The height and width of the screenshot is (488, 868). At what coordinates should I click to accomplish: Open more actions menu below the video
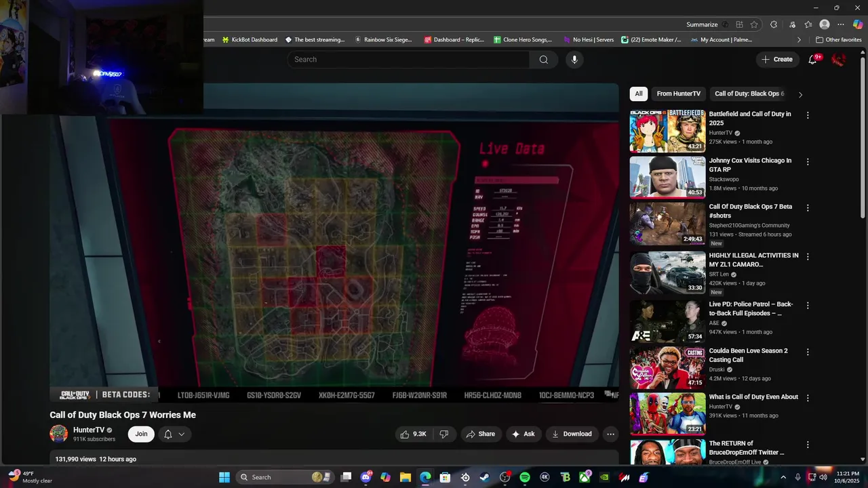coord(610,434)
